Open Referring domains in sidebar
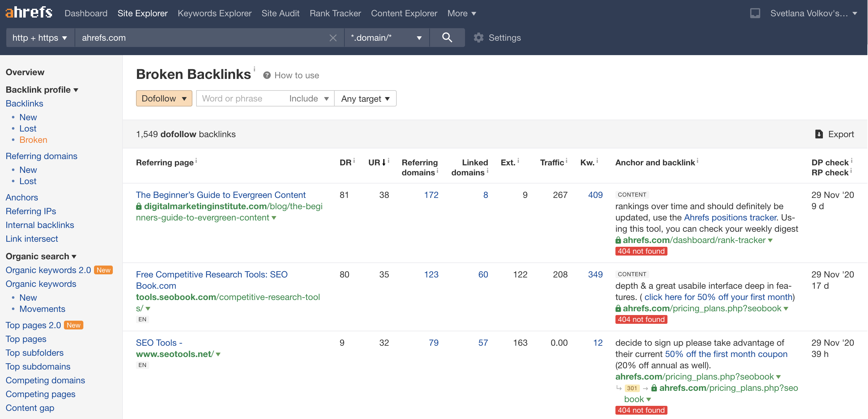This screenshot has height=419, width=868. (x=41, y=156)
